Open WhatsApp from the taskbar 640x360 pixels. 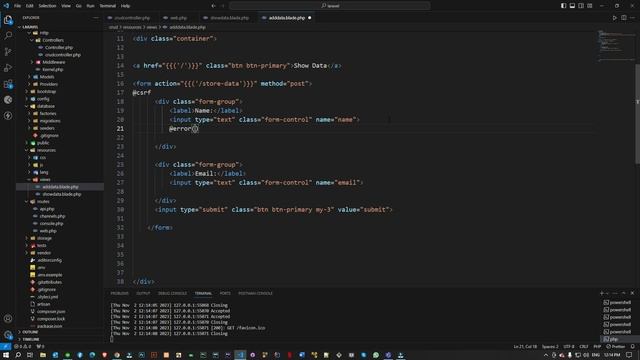pos(376,355)
